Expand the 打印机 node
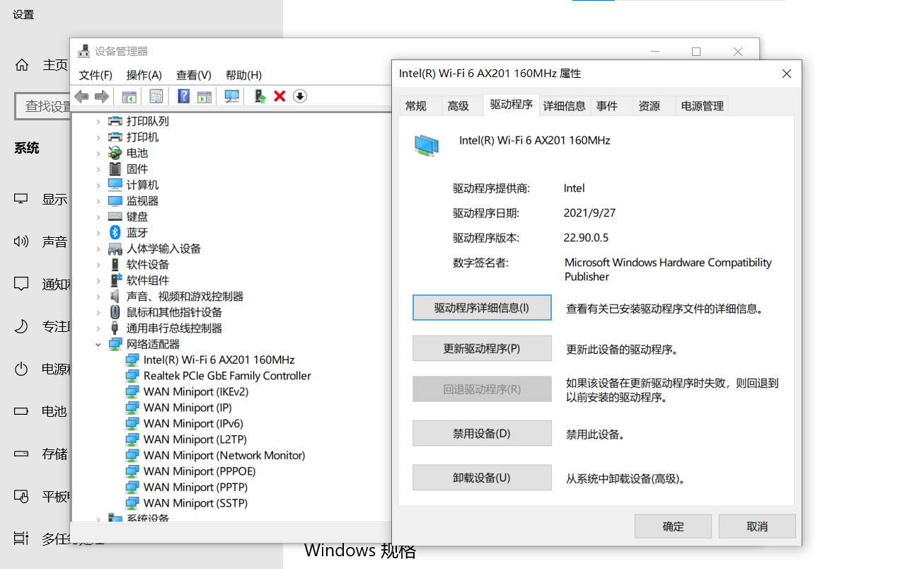924x569 pixels. coord(98,137)
